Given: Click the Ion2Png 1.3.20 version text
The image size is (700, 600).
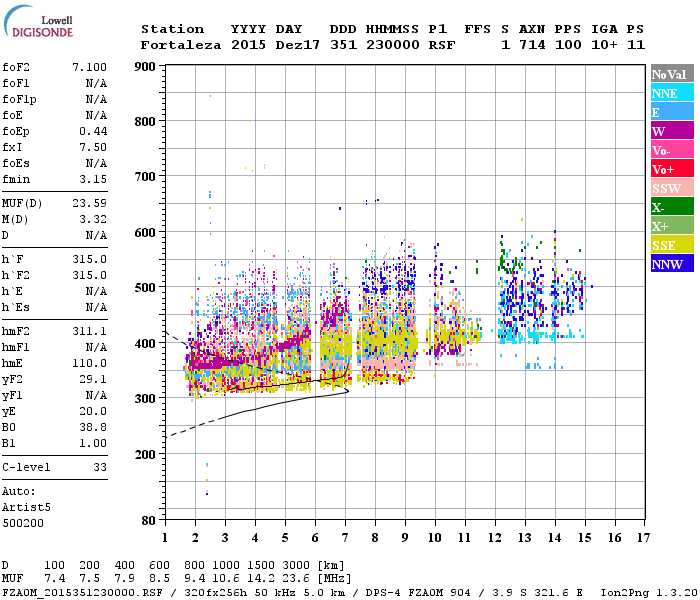Looking at the screenshot, I should coord(649,593).
